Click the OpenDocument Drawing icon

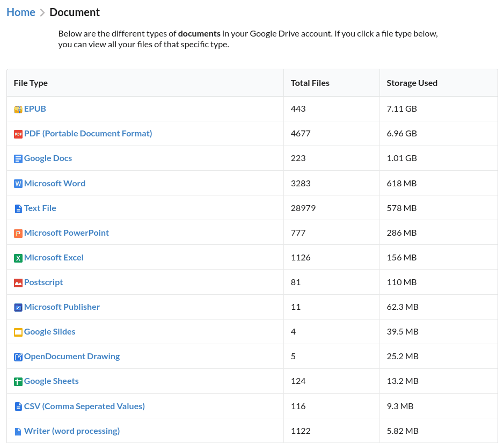pyautogui.click(x=18, y=357)
